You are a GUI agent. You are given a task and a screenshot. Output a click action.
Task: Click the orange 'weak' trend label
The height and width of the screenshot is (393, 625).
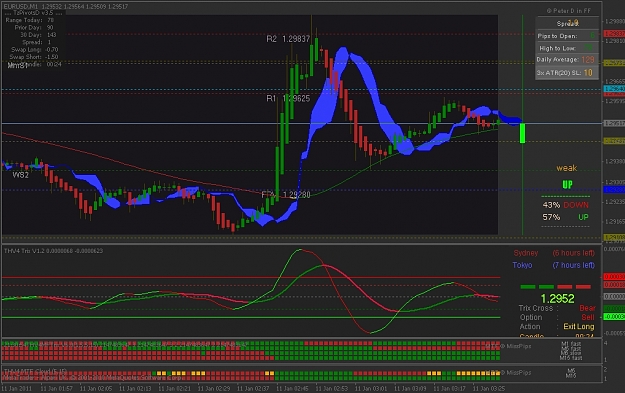click(x=566, y=168)
